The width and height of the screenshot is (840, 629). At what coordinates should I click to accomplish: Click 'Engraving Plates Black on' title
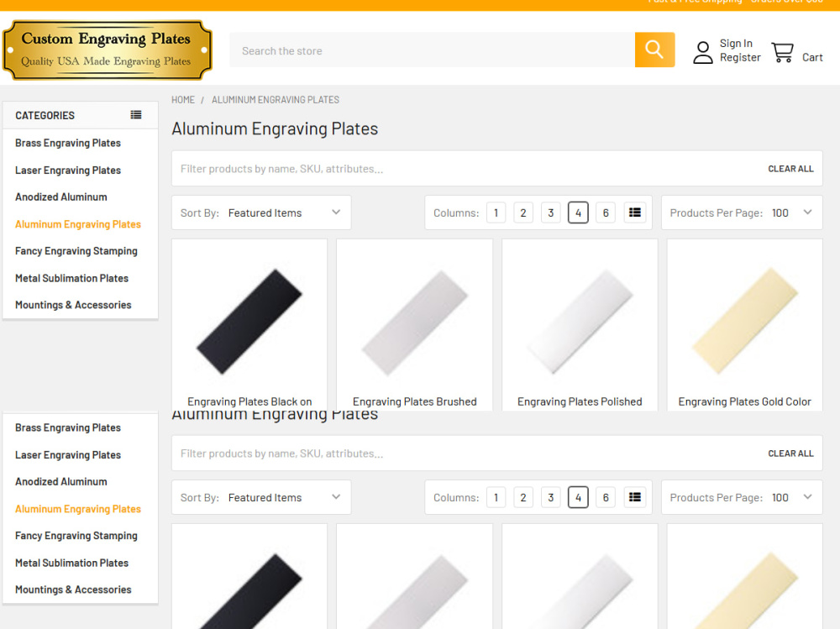pos(249,401)
